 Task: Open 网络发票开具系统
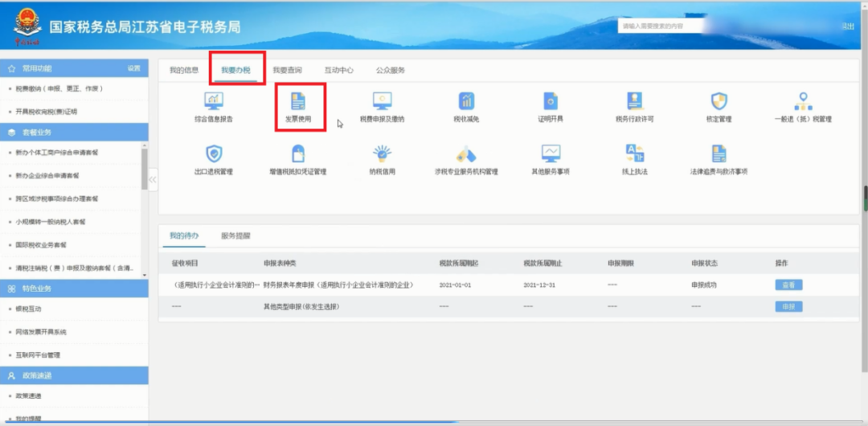(x=41, y=333)
